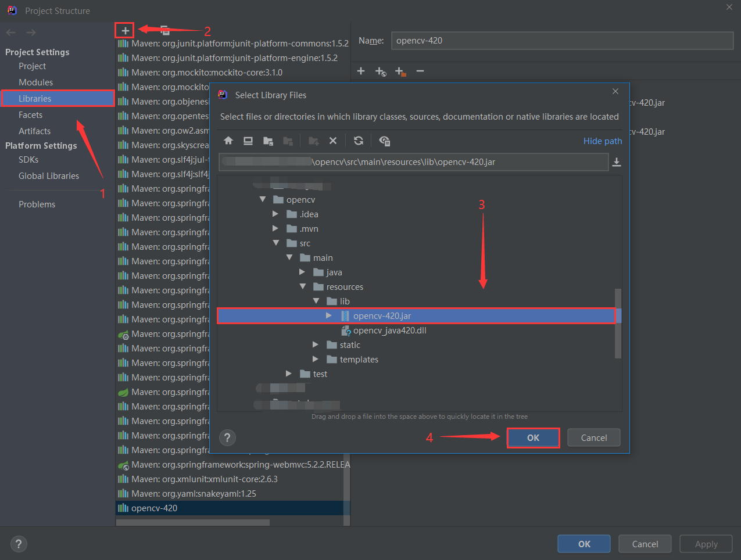Expand the opencv-420.jar node

tap(329, 315)
